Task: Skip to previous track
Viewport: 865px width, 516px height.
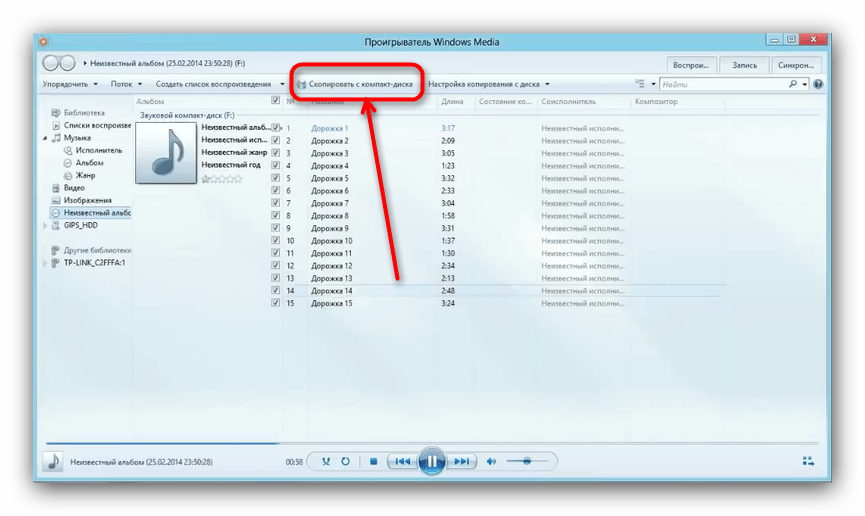Action: coord(403,461)
